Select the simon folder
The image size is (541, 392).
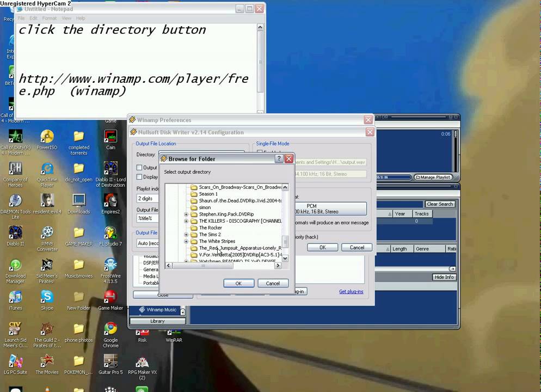pos(205,207)
